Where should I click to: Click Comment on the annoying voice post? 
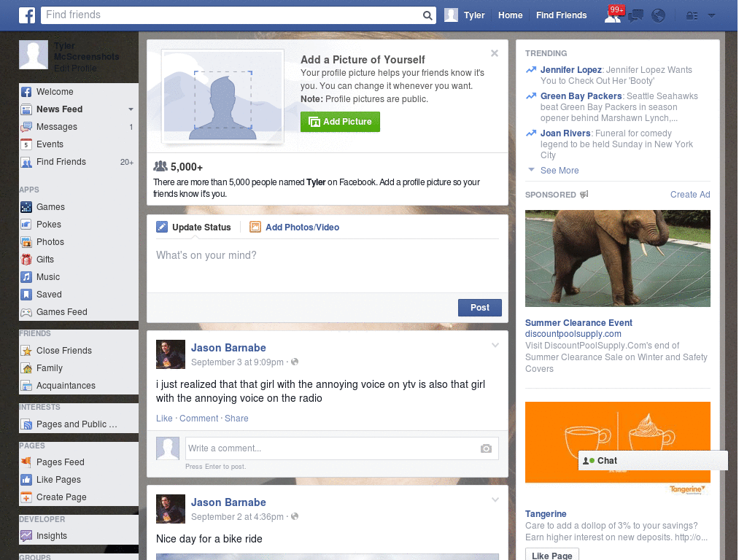[x=198, y=418]
